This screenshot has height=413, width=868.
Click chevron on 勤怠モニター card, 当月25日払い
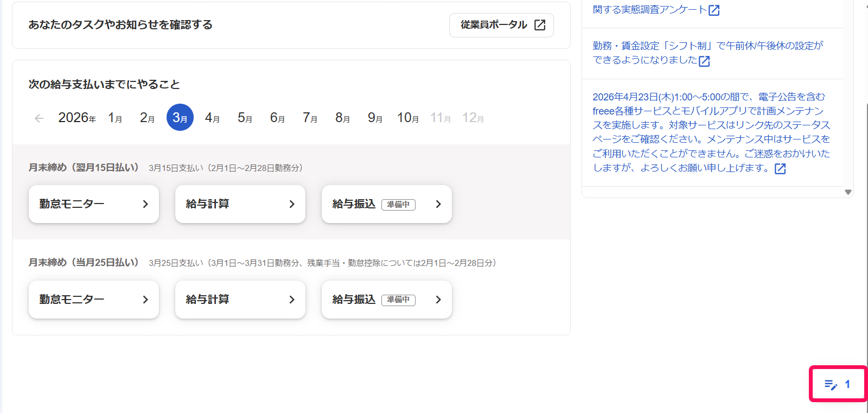(x=145, y=300)
